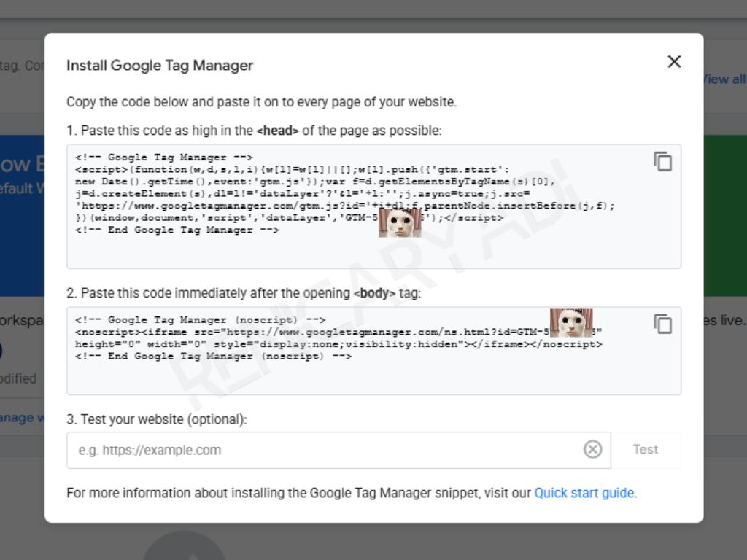This screenshot has height=560, width=747.
Task: Click the 'immediately after the opening' step text
Action: 244,293
